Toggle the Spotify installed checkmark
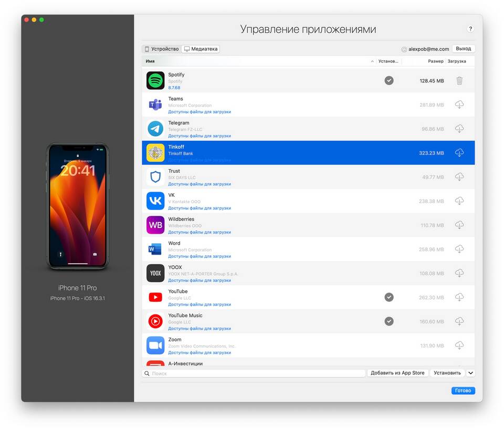This screenshot has width=504, height=430. click(389, 80)
